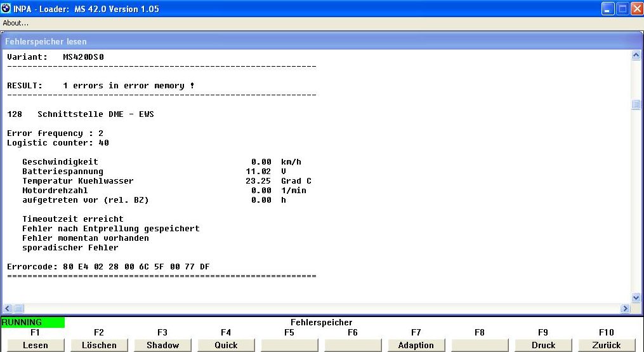Click the coolant temperature value 23.25
644x352 pixels.
(258, 181)
